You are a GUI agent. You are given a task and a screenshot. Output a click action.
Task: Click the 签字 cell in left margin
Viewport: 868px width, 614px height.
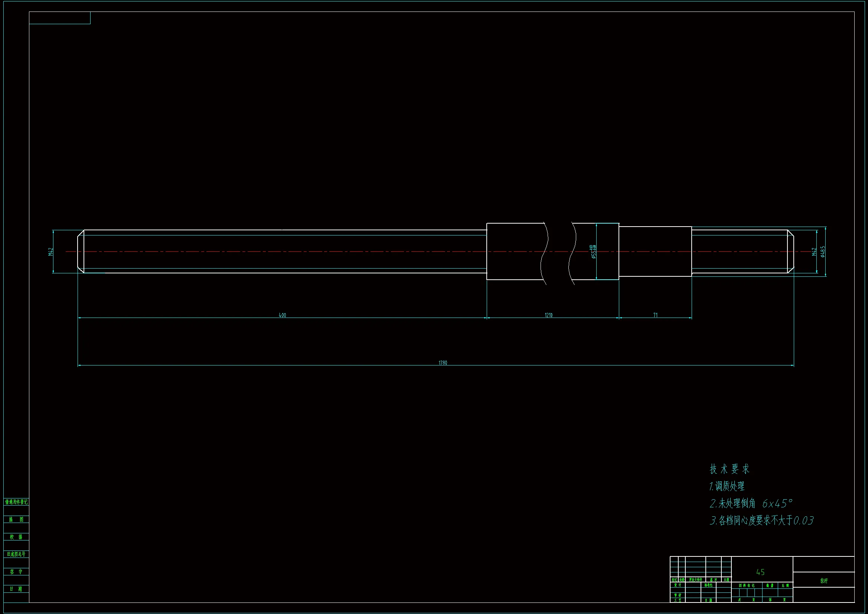(x=16, y=571)
